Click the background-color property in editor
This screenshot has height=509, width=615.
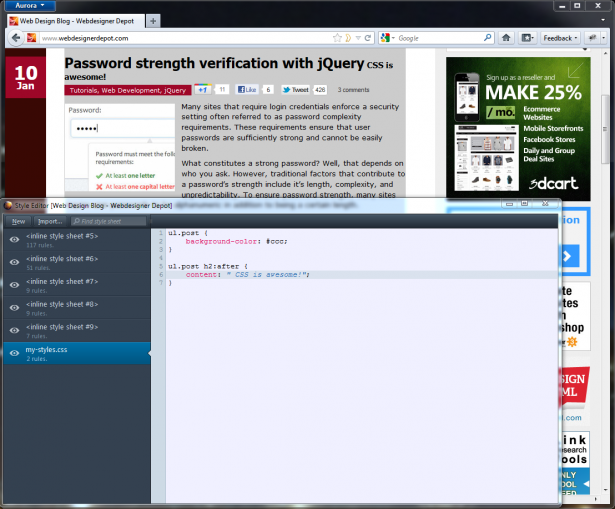coord(221,242)
